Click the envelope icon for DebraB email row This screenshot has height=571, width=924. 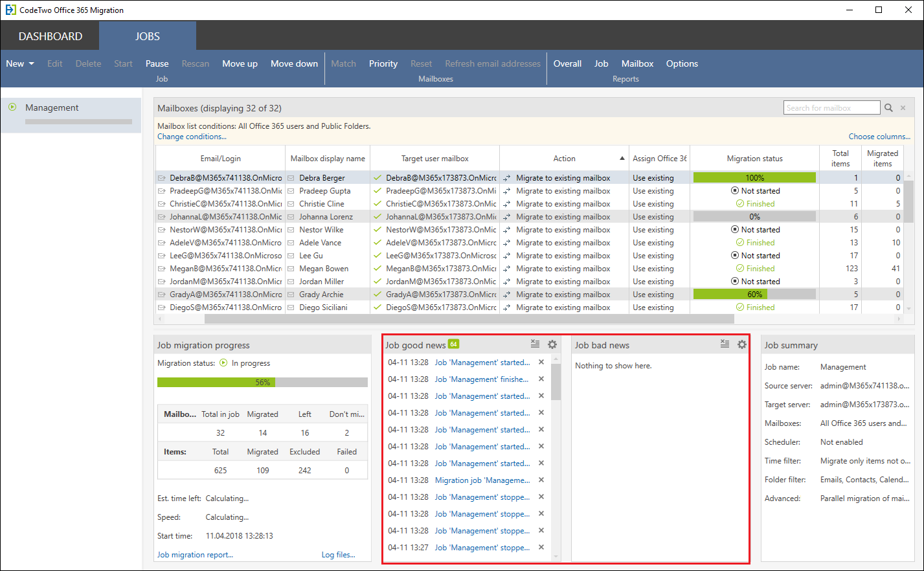161,178
